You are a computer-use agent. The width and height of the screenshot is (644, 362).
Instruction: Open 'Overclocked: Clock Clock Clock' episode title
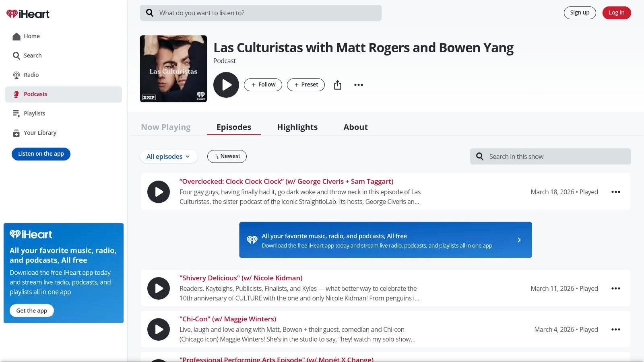(287, 181)
